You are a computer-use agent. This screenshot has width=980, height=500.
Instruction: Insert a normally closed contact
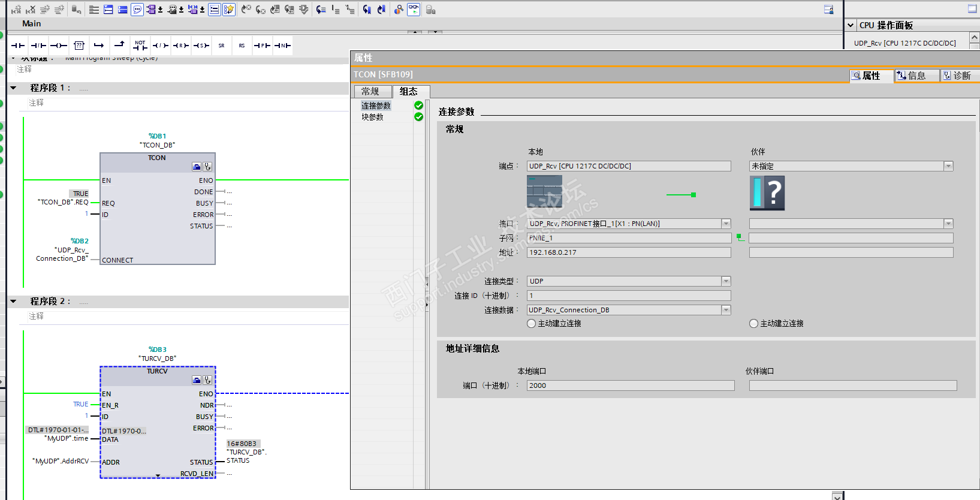(38, 46)
